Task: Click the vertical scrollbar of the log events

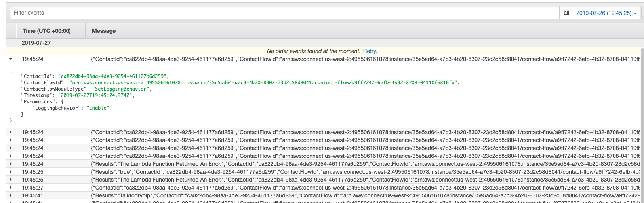Action: pos(642,125)
